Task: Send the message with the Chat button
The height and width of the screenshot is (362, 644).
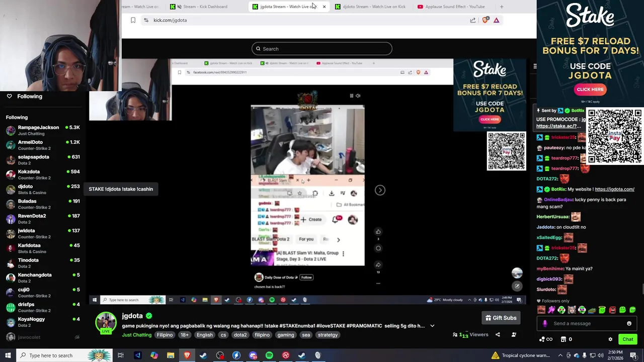Action: click(627, 339)
